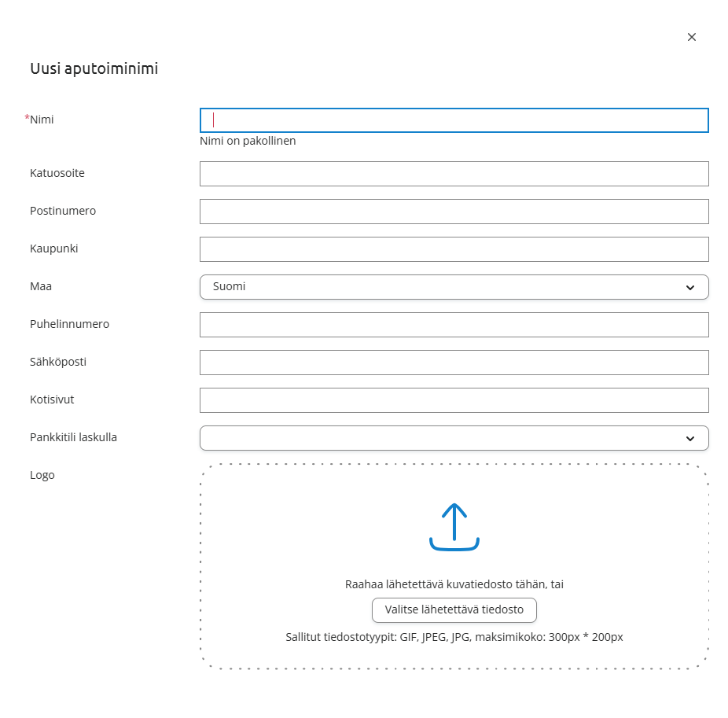Click the Maa label
Screen dimensions: 728x718
(x=41, y=286)
